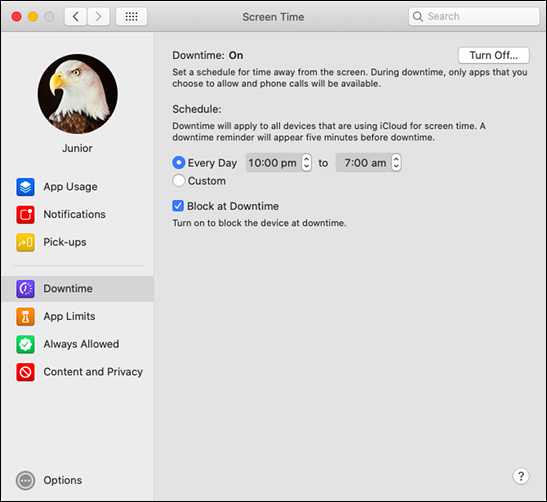The height and width of the screenshot is (502, 547).
Task: Click the 10:00 pm start time field
Action: coord(274,163)
